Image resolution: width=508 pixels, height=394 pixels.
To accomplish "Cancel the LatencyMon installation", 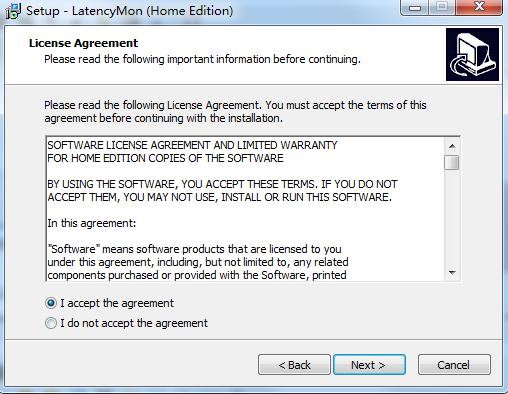I will (454, 365).
